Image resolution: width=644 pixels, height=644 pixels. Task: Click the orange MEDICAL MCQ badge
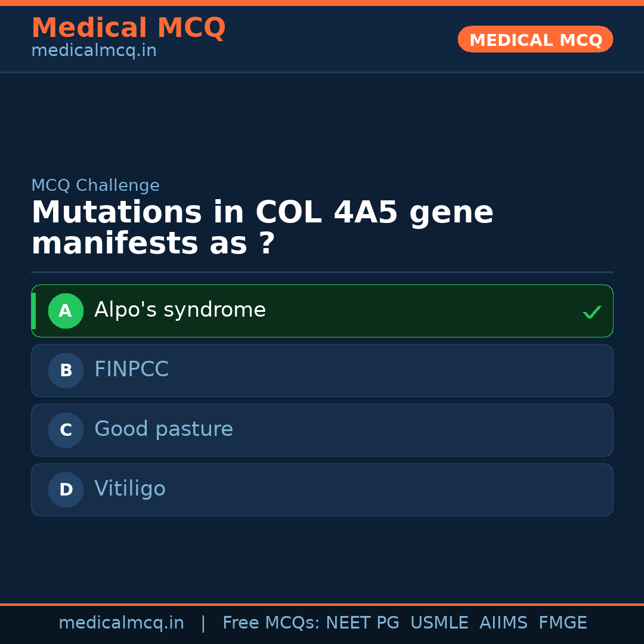click(535, 39)
